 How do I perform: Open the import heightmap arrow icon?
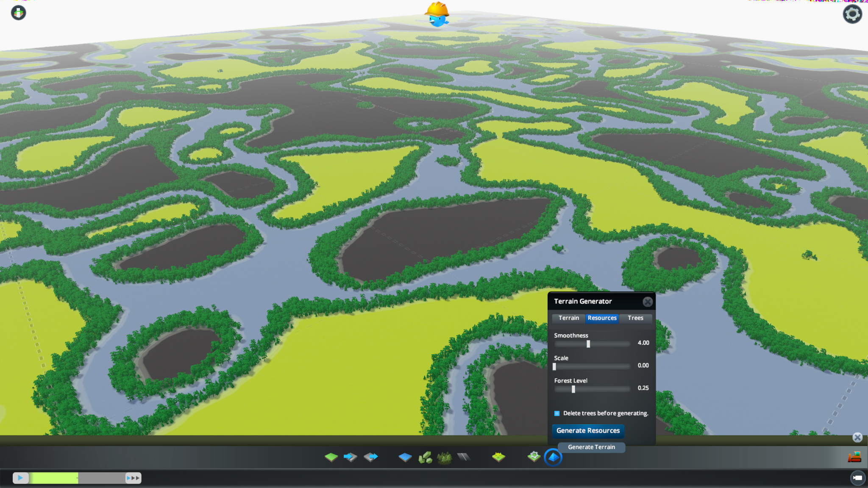click(x=350, y=457)
